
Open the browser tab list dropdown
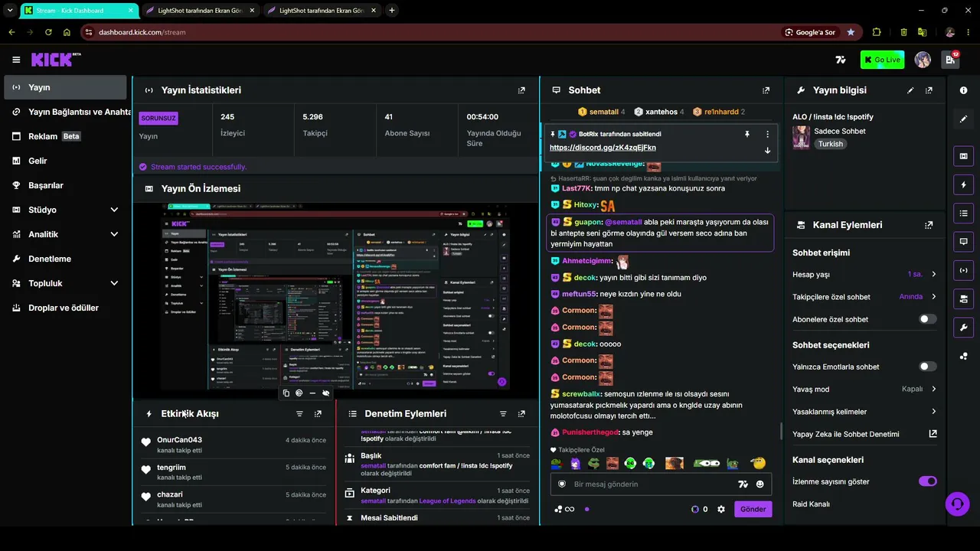click(x=10, y=11)
